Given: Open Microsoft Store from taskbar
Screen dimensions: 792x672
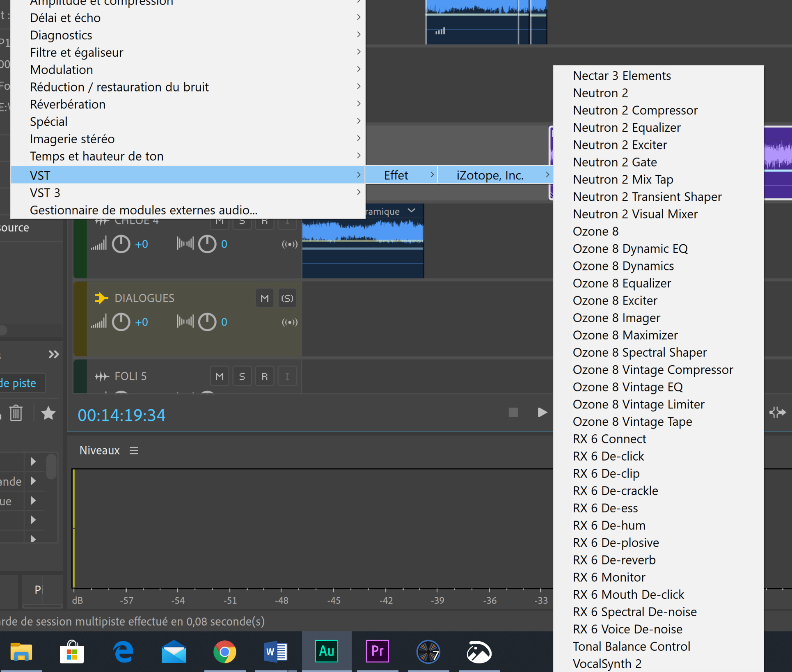Looking at the screenshot, I should pos(72,651).
